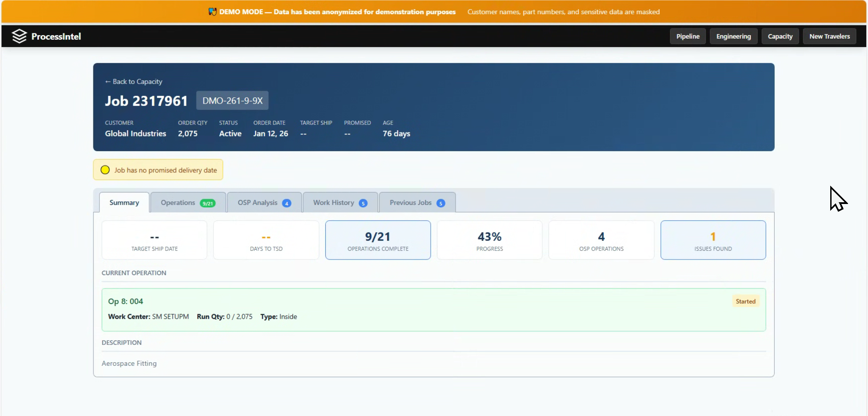
Task: Go to the Capacity view
Action: pyautogui.click(x=780, y=36)
